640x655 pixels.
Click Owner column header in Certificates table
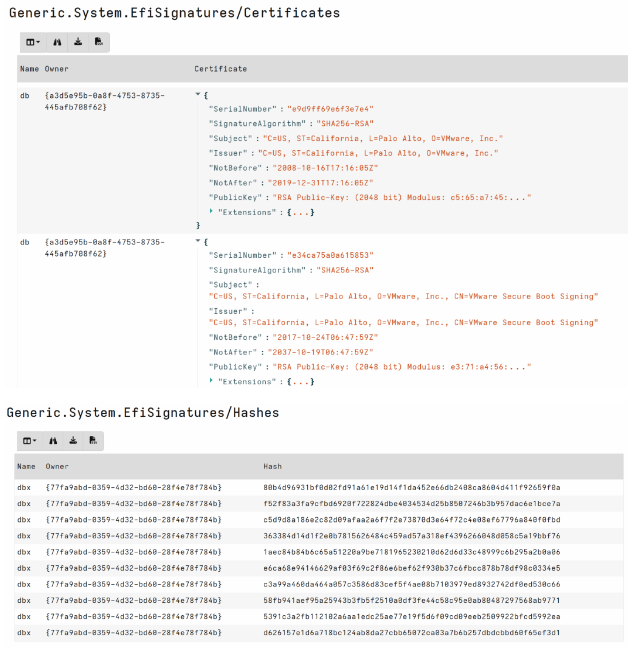pos(57,69)
